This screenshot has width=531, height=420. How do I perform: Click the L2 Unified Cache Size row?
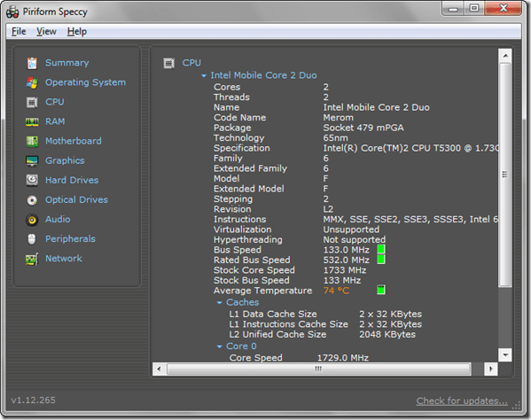(x=322, y=335)
